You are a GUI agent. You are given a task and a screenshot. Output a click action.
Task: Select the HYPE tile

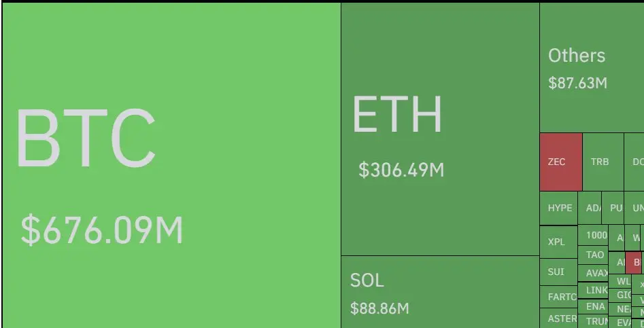pyautogui.click(x=559, y=208)
